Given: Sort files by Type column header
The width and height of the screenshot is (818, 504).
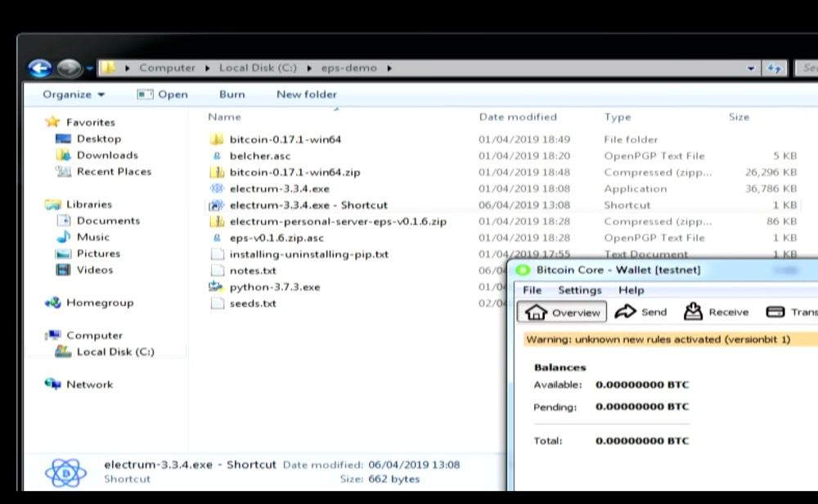Looking at the screenshot, I should (x=618, y=117).
